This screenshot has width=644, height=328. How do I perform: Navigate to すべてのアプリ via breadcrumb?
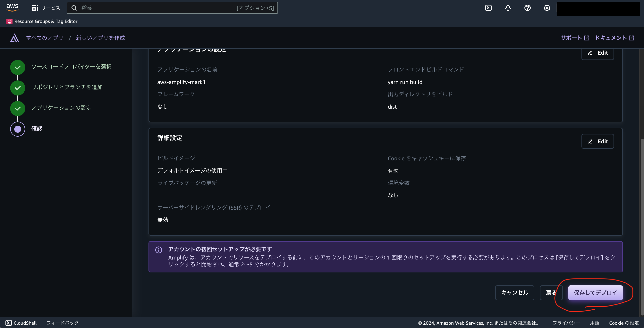45,38
